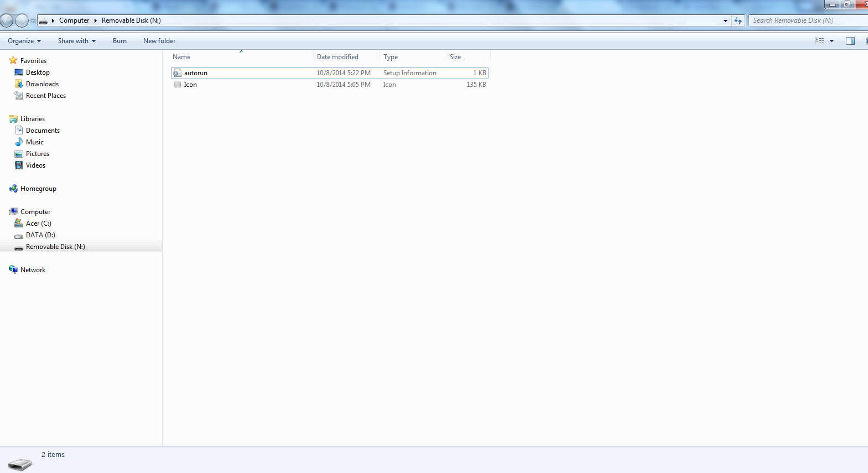The image size is (868, 473).
Task: Open the address bar previous locations dropdown
Action: 725,20
